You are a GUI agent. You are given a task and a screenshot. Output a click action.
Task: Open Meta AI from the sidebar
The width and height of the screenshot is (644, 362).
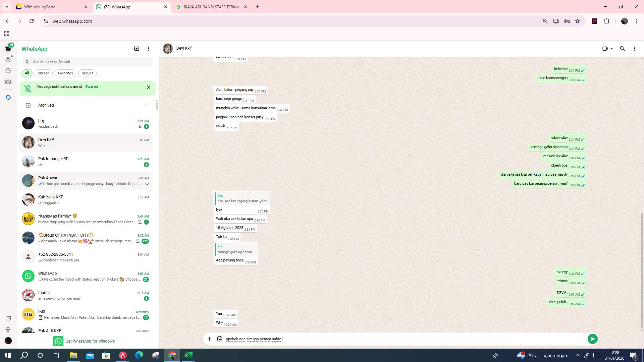point(8,97)
